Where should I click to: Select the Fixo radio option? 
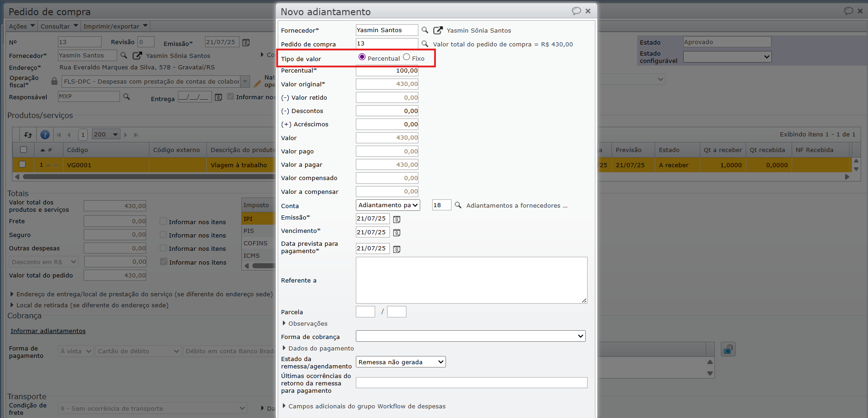point(406,57)
